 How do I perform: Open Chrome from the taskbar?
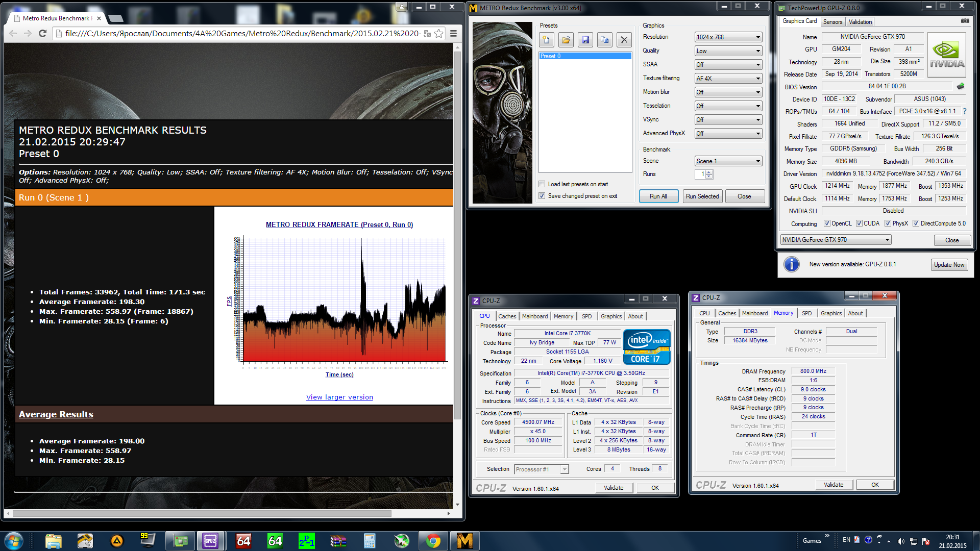[433, 540]
